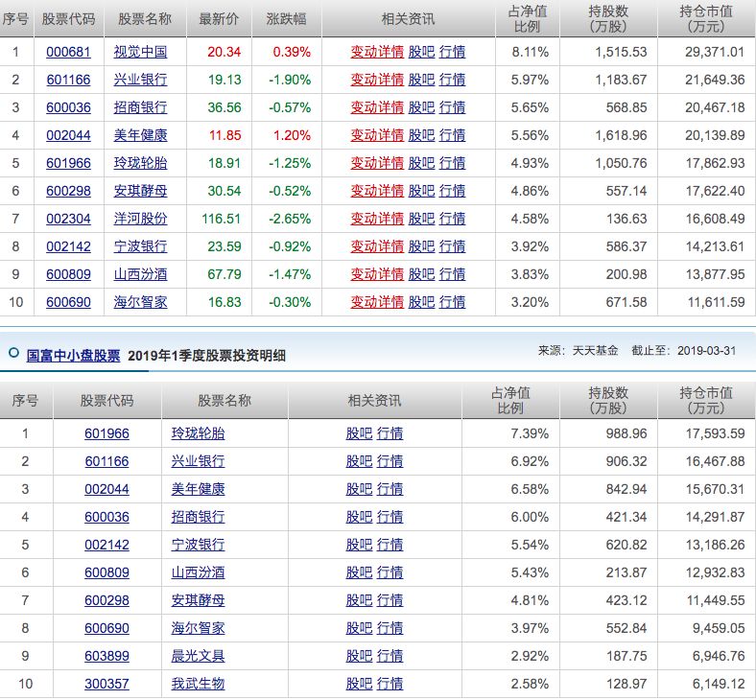Select price value 20.34
Image resolution: width=756 pixels, height=700 pixels.
224,52
